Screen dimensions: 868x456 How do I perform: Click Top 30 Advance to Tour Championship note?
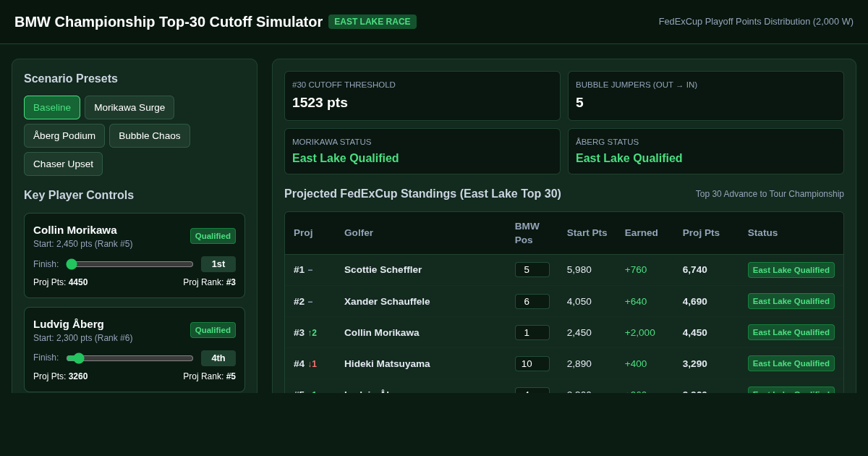click(770, 194)
